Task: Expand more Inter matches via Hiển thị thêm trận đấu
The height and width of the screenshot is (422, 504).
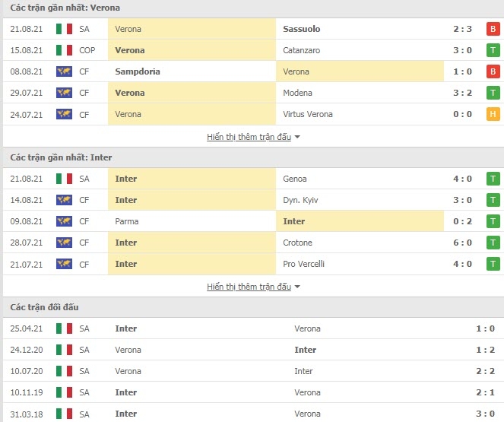Action: point(249,287)
